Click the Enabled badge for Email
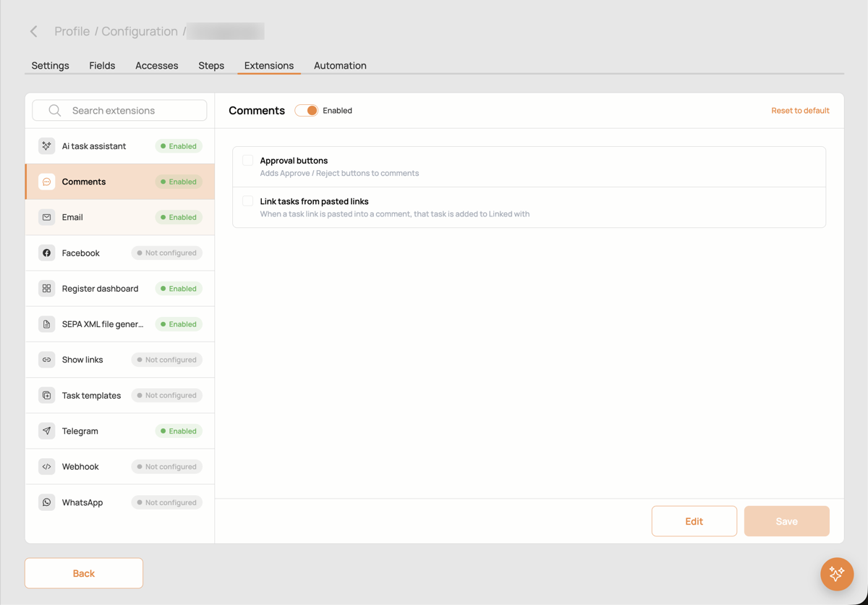 pyautogui.click(x=179, y=217)
